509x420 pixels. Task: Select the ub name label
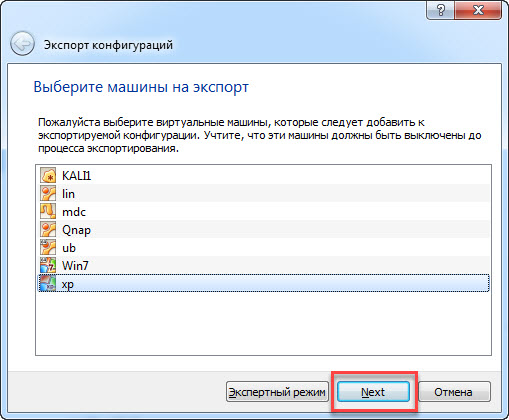point(69,248)
